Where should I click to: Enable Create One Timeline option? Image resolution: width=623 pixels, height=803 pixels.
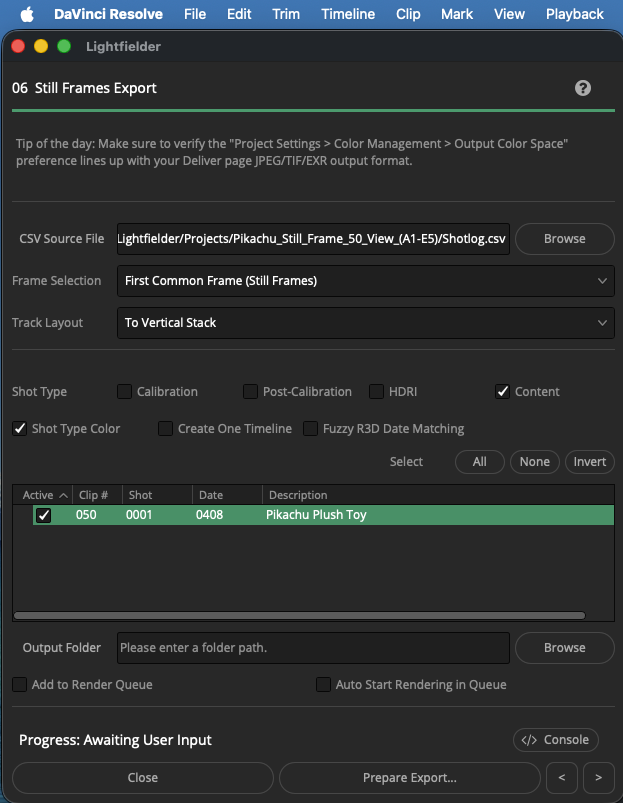(x=165, y=429)
